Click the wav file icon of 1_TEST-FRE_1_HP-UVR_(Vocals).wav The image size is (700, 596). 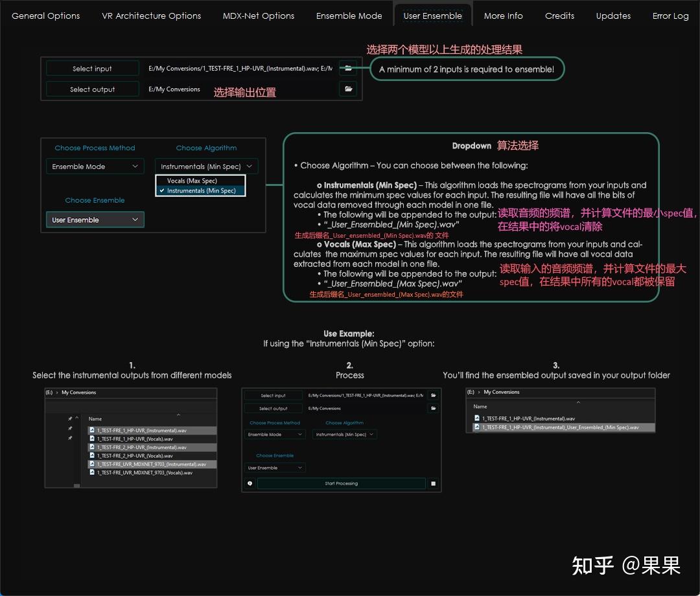point(93,439)
